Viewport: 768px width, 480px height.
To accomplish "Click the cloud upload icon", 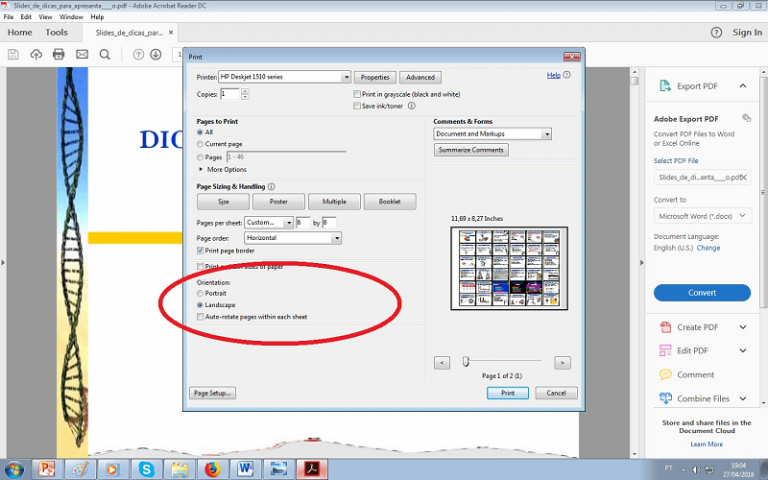I will pyautogui.click(x=36, y=54).
